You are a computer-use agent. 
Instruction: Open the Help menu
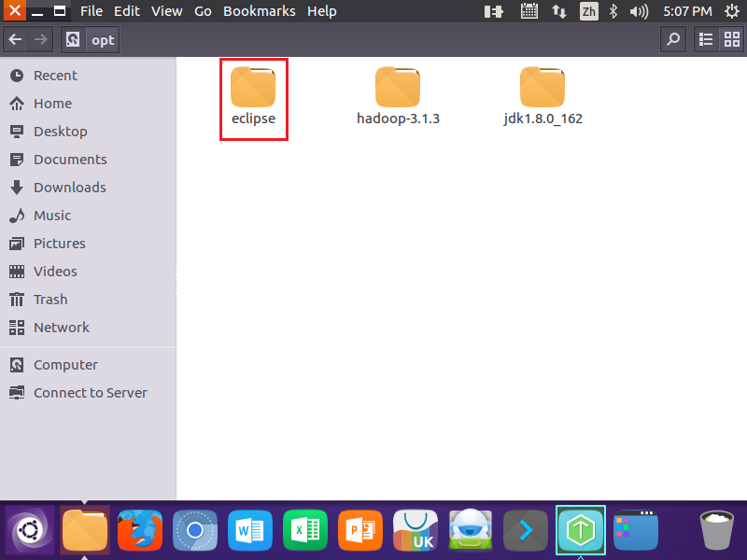click(322, 11)
